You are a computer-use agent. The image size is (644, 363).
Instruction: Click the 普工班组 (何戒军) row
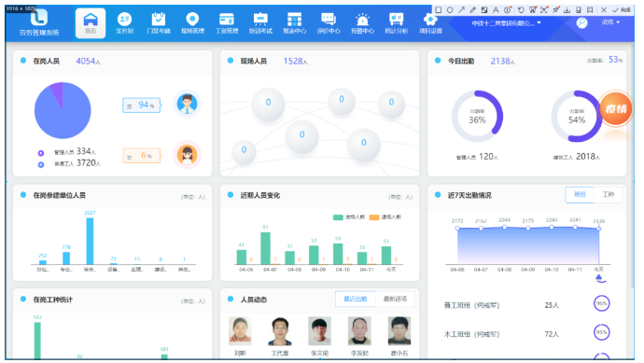[527, 304]
